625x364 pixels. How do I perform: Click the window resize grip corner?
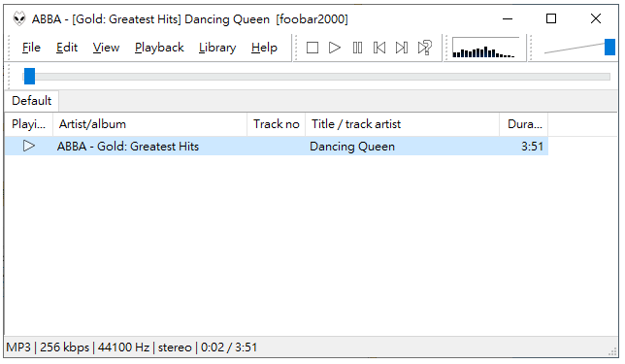click(612, 351)
